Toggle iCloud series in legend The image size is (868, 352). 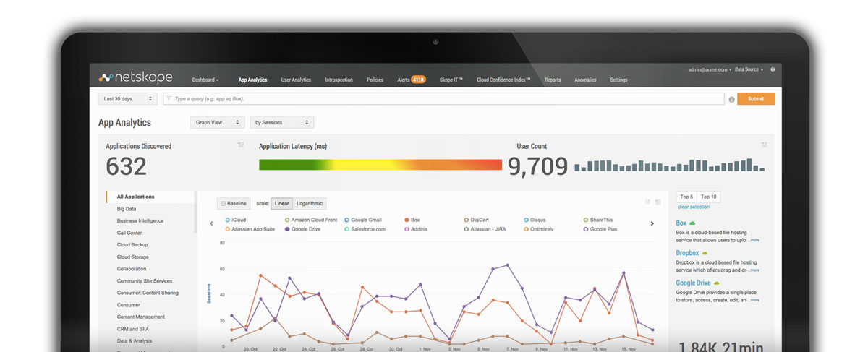coord(236,220)
